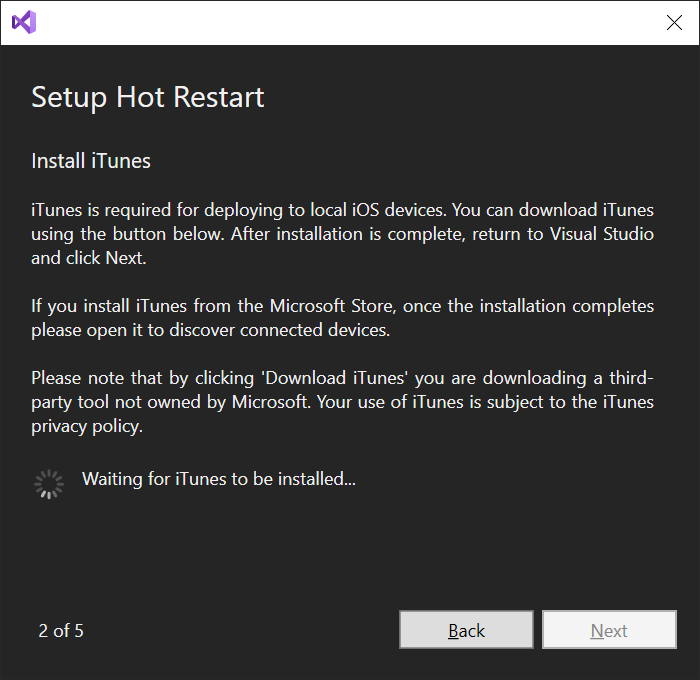Viewport: 700px width, 680px height.
Task: Close the Setup Hot Restart dialog
Action: (674, 22)
